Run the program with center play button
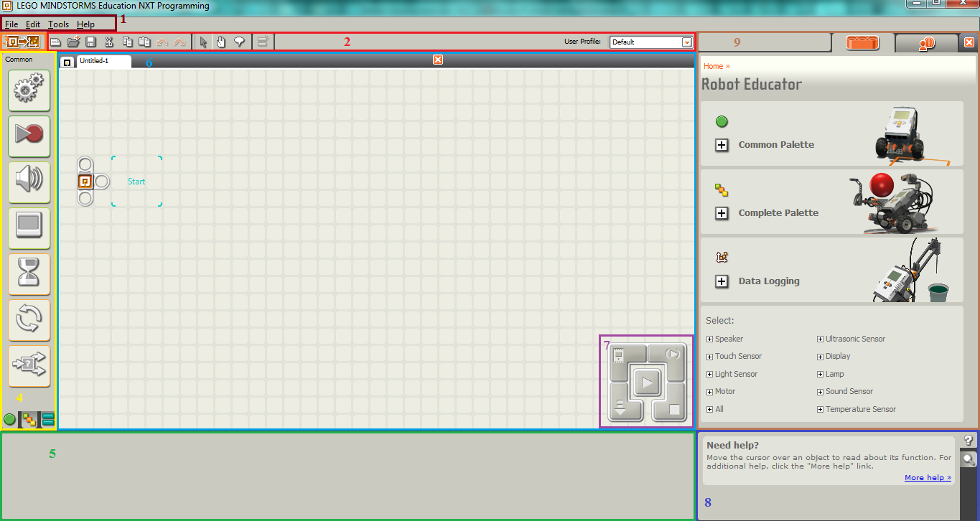980x521 pixels. 647,382
